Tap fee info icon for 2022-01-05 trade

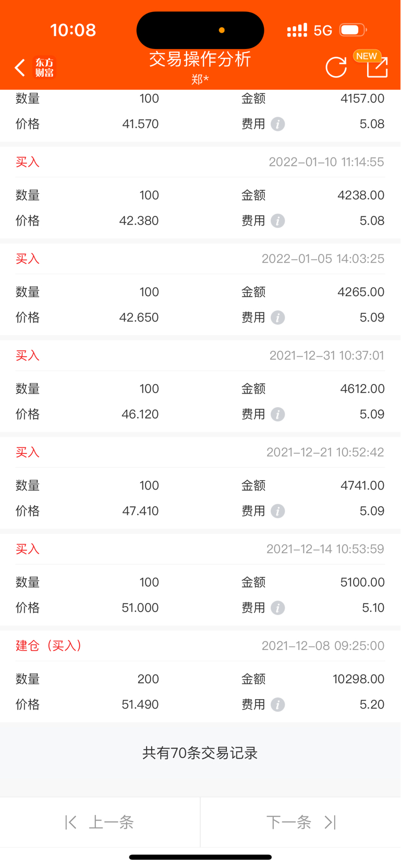(278, 318)
